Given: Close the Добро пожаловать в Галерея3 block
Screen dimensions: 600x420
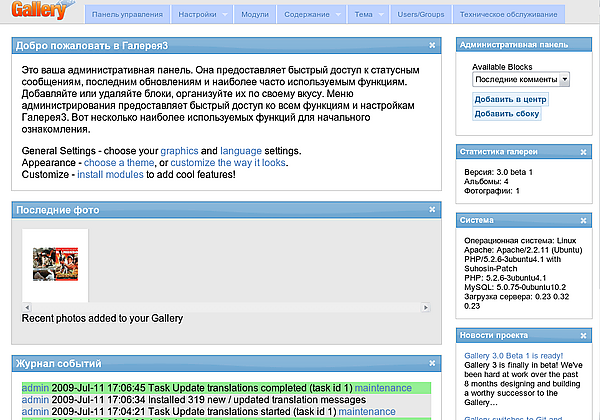Looking at the screenshot, I should (432, 45).
